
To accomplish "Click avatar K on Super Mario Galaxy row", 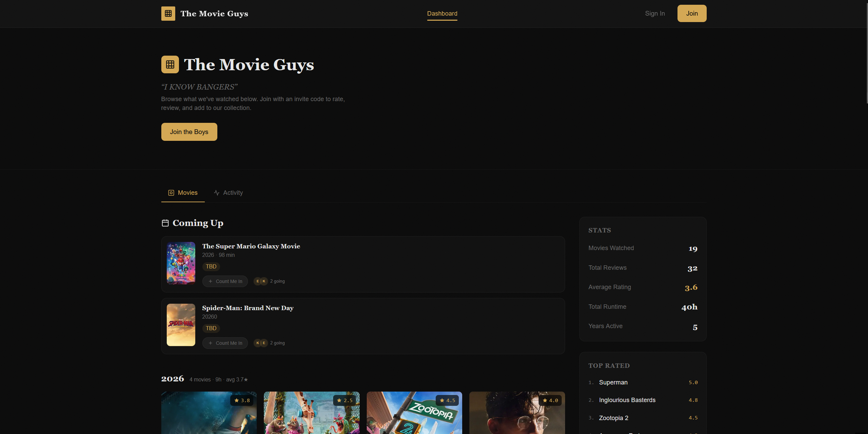I will pyautogui.click(x=264, y=281).
